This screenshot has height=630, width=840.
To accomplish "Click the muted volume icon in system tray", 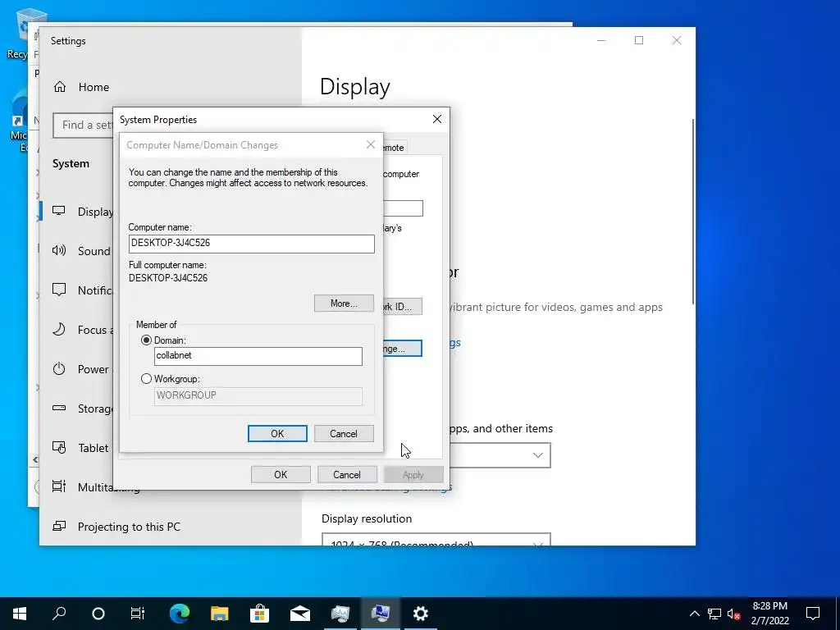I will coord(734,614).
